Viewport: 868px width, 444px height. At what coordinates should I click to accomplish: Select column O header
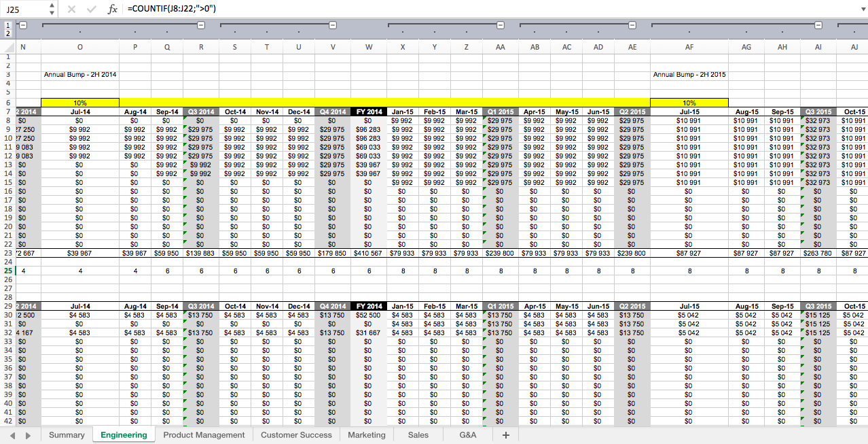click(80, 47)
